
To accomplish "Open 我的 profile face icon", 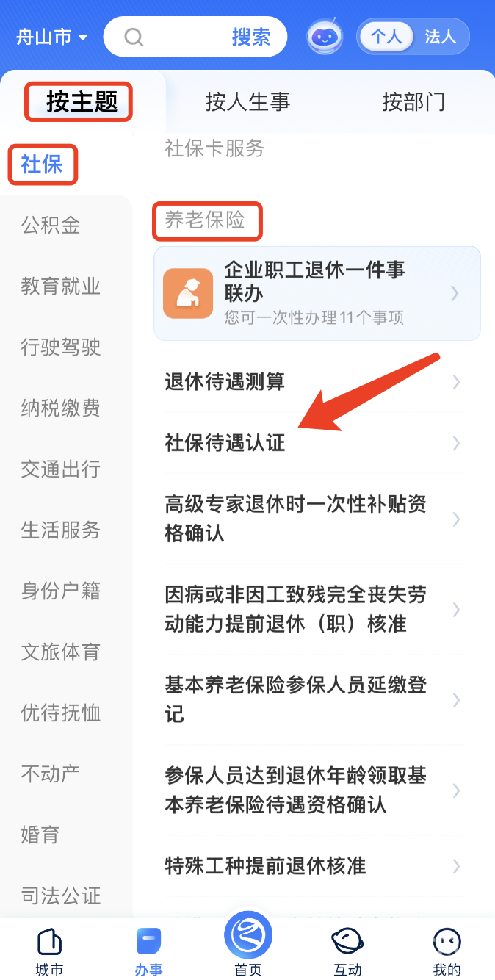I will (x=447, y=941).
